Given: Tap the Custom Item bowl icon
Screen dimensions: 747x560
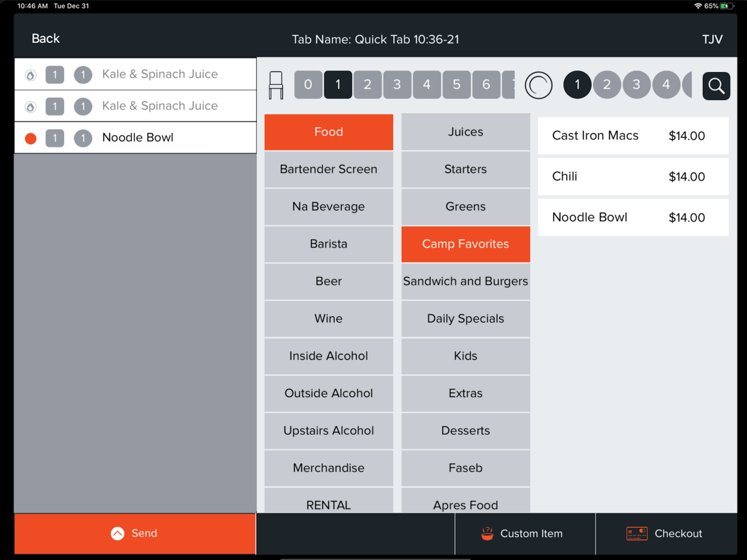Looking at the screenshot, I should (x=487, y=534).
